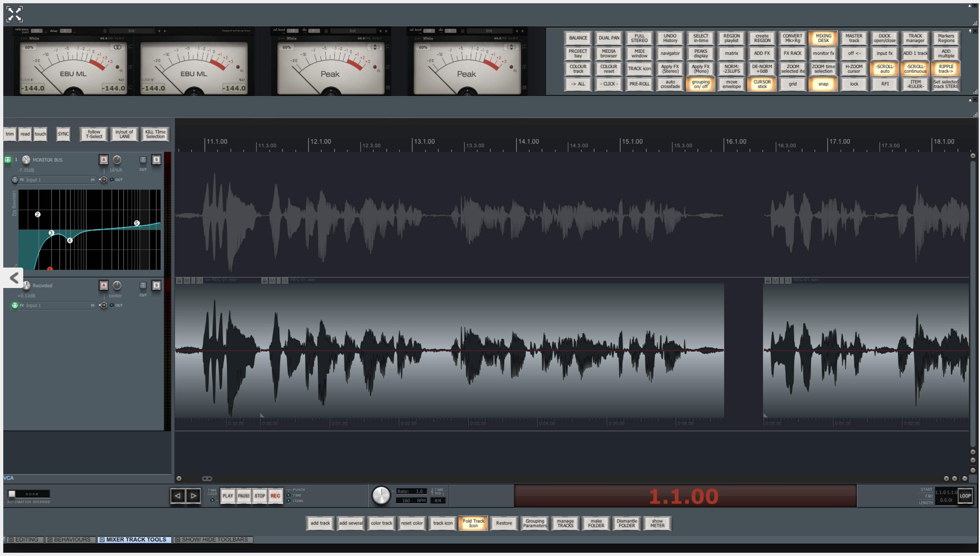Image resolution: width=980 pixels, height=556 pixels.
Task: Toggle the snap button
Action: click(x=823, y=84)
